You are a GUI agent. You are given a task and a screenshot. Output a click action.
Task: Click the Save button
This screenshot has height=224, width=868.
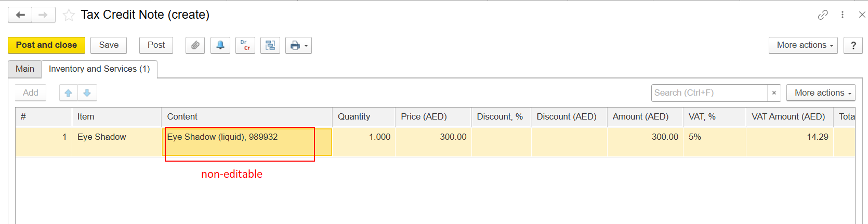pyautogui.click(x=109, y=45)
